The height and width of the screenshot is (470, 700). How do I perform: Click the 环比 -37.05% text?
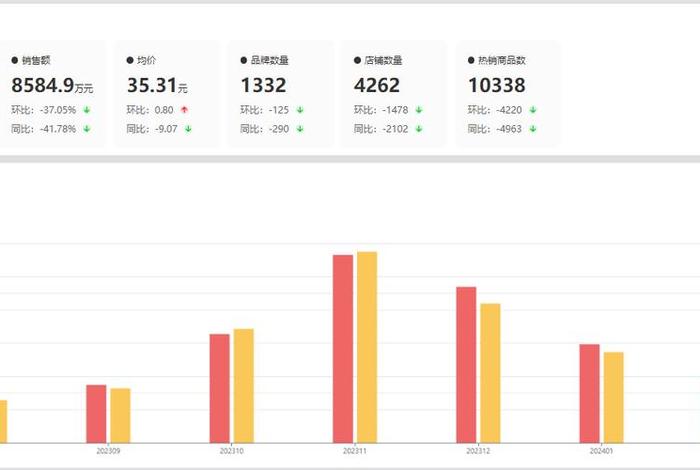pyautogui.click(x=44, y=110)
